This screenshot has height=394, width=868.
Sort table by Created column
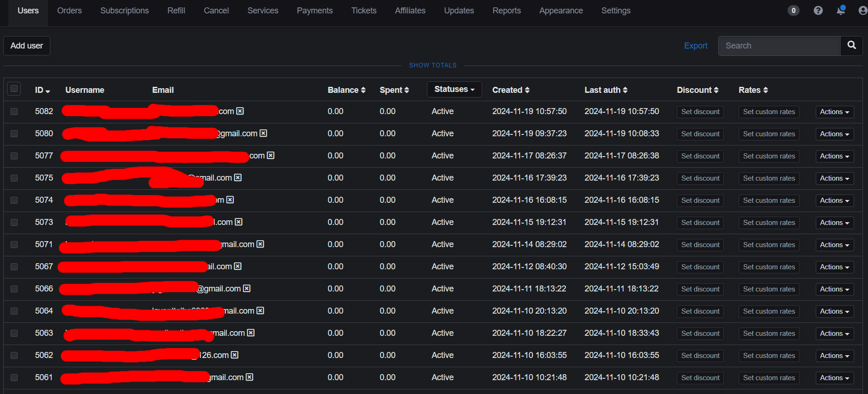(511, 90)
